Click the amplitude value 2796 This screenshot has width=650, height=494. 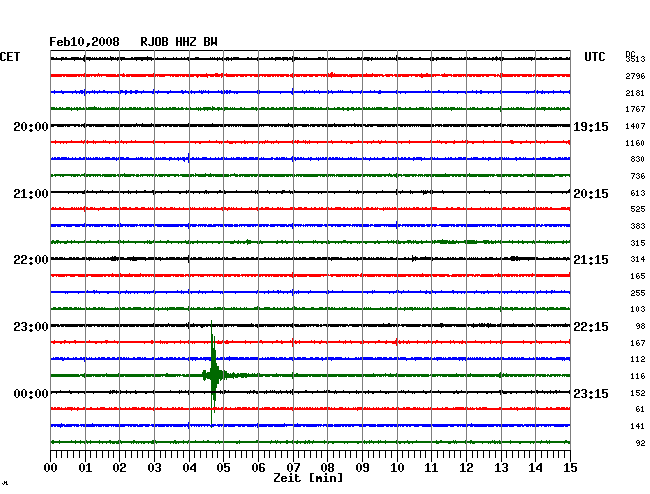[x=635, y=76]
